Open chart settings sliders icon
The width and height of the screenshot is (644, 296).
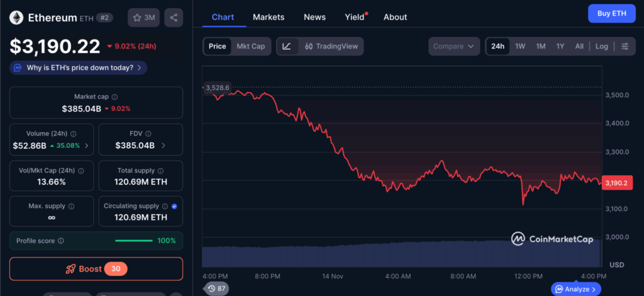(625, 46)
